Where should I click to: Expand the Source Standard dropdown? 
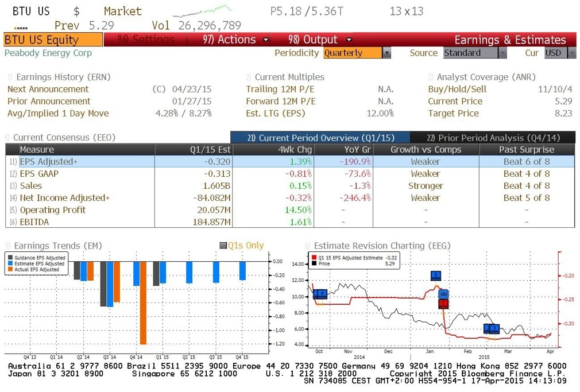502,53
